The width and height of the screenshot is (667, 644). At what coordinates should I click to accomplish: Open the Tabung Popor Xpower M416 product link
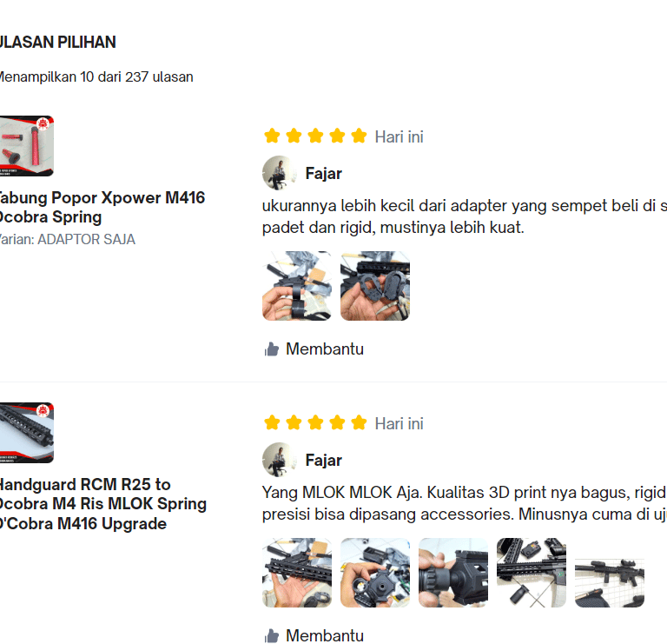coord(102,208)
